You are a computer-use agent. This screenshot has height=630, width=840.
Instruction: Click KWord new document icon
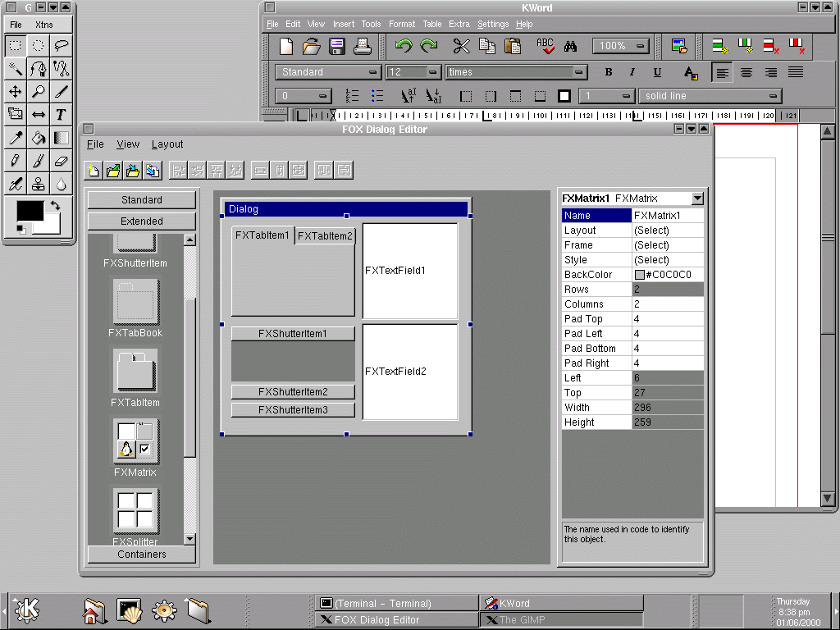[286, 47]
